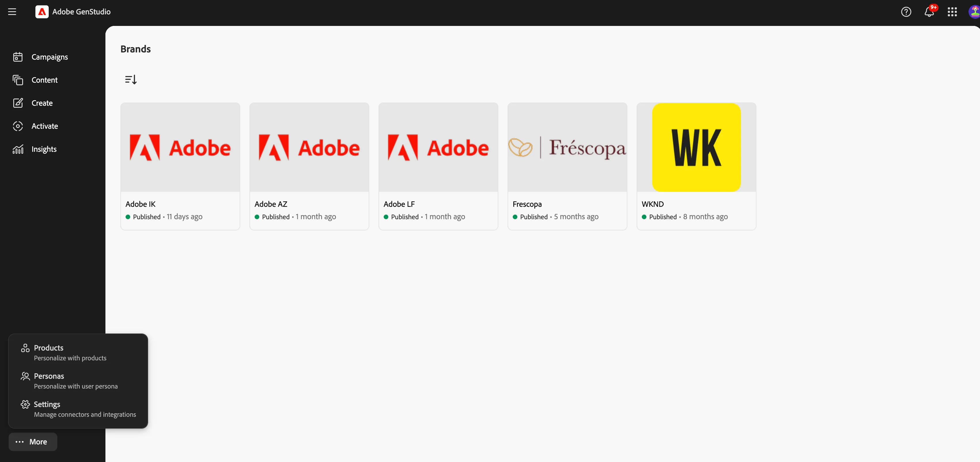This screenshot has height=462, width=980.
Task: Select Products in the More menu
Action: tap(78, 353)
